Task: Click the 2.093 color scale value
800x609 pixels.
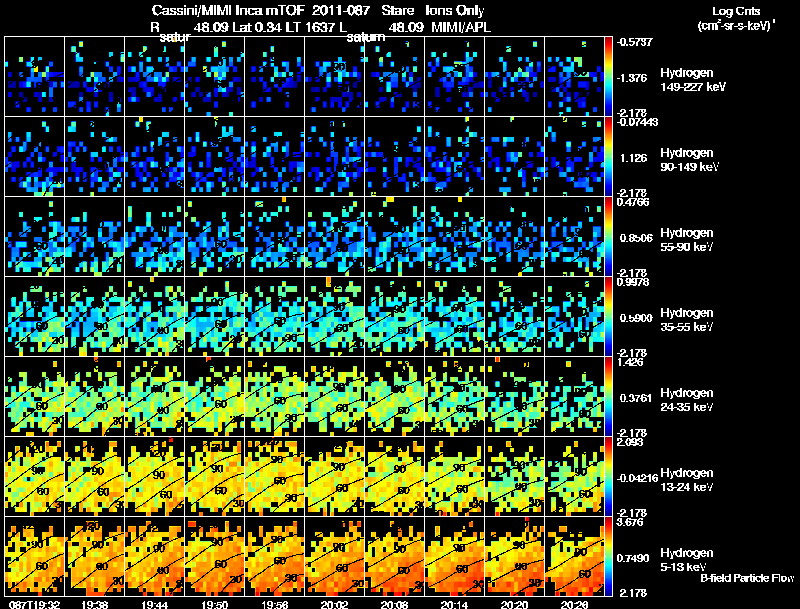Action: point(630,442)
